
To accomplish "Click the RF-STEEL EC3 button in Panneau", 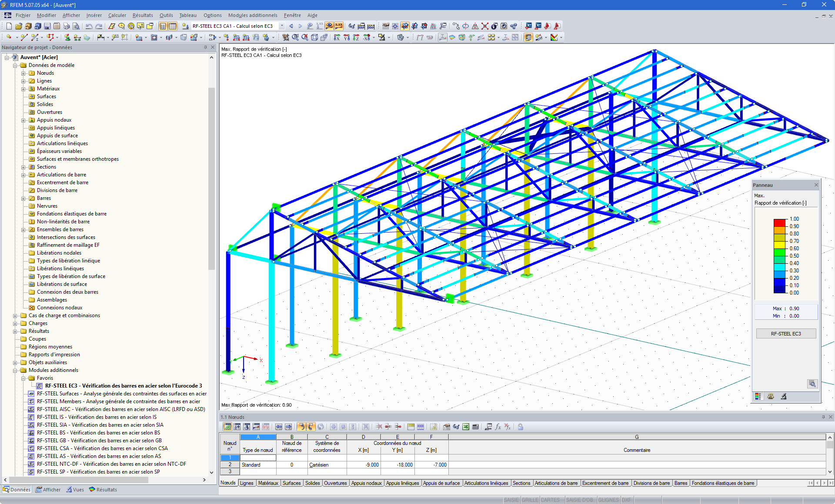I will pyautogui.click(x=785, y=334).
